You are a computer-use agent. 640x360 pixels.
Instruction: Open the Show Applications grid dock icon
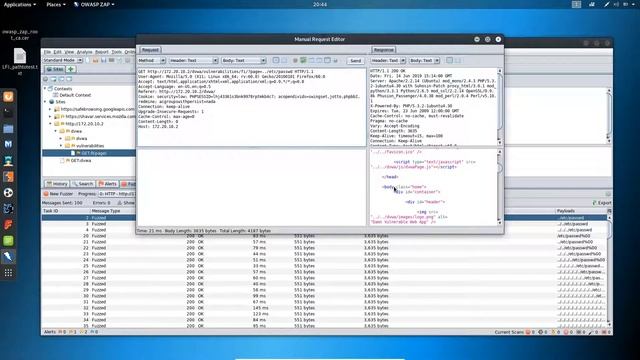(8, 273)
